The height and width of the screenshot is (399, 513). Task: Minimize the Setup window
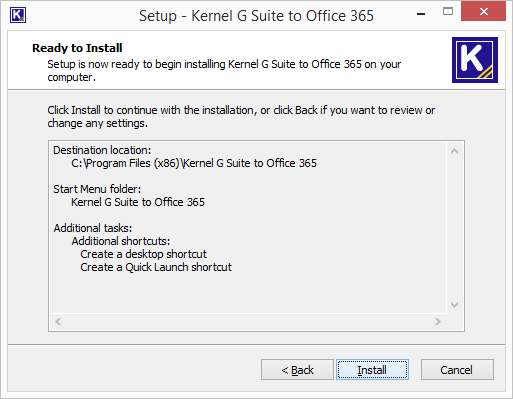[x=421, y=14]
